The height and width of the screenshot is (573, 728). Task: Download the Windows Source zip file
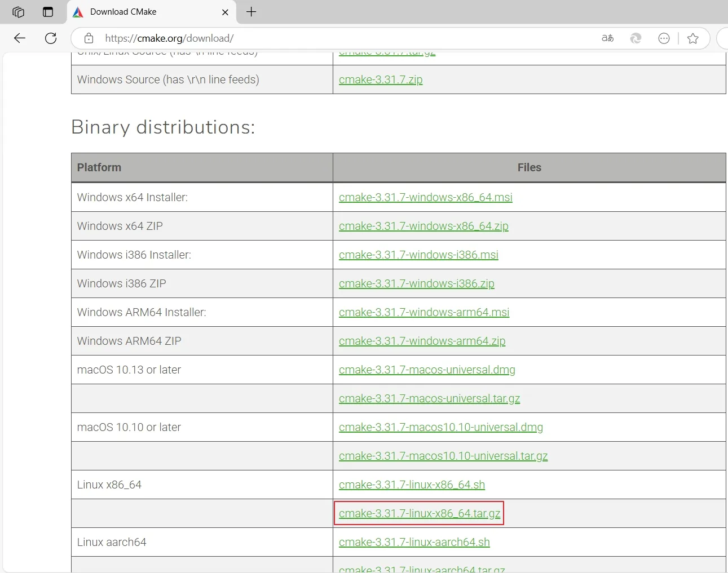pos(381,79)
